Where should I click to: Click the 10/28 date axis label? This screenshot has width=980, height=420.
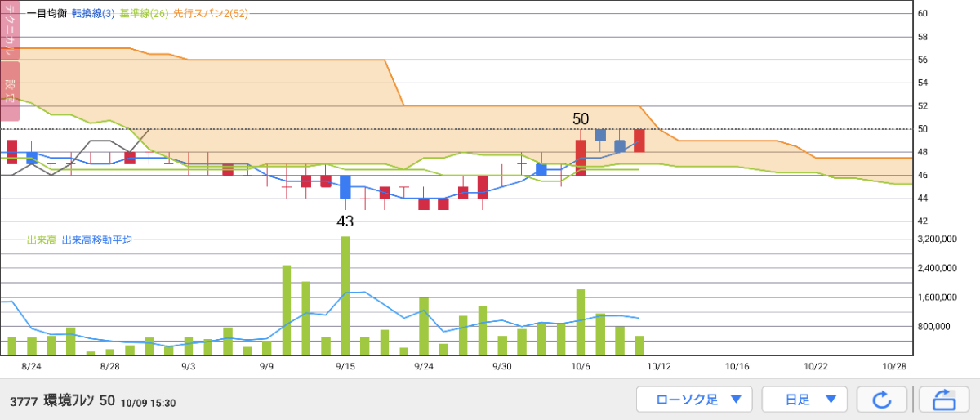(x=895, y=368)
